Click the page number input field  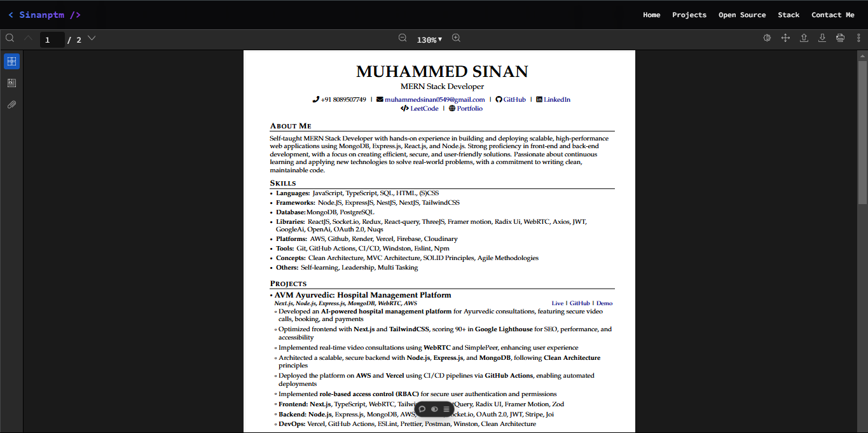pyautogui.click(x=52, y=39)
